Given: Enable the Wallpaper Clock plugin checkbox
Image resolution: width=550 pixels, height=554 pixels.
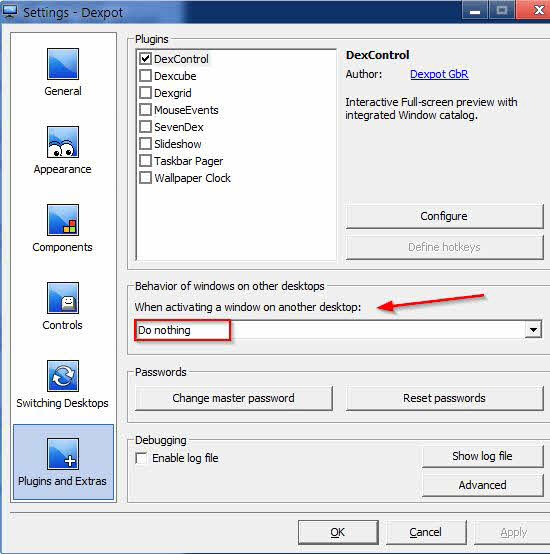Looking at the screenshot, I should point(145,177).
